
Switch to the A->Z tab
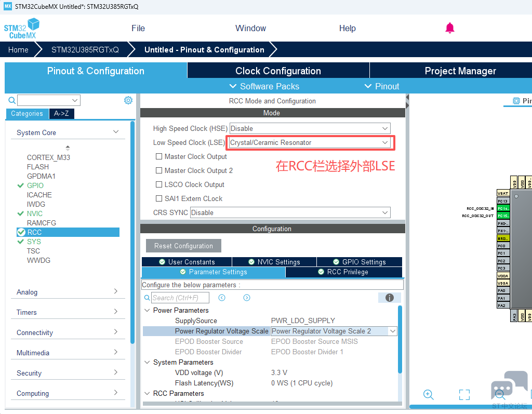pos(61,114)
